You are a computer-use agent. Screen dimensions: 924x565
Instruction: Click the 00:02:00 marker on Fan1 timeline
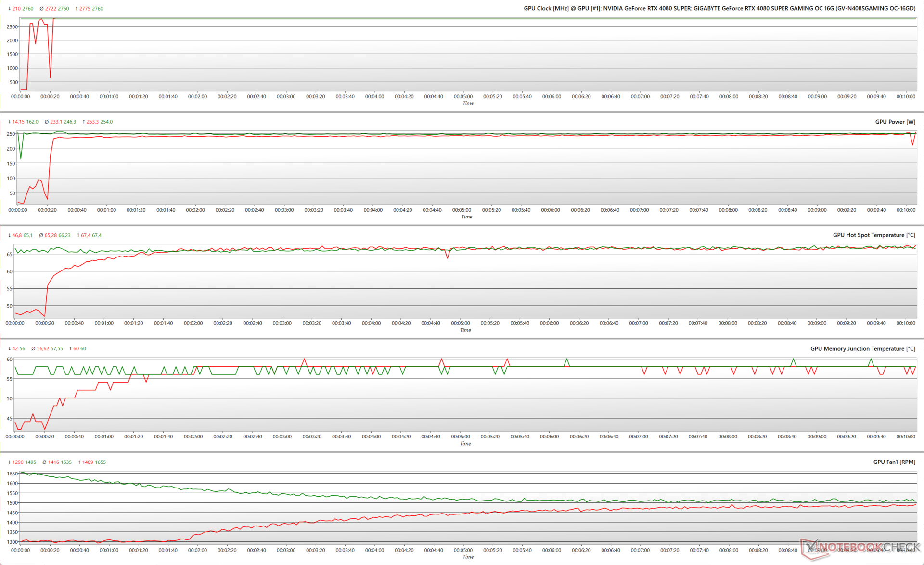[197, 550]
